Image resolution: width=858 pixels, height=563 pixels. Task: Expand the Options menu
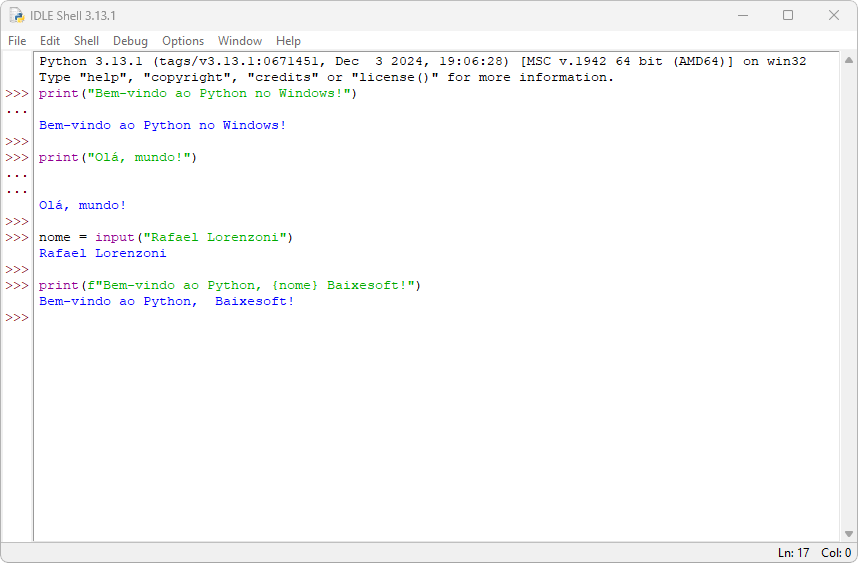183,41
